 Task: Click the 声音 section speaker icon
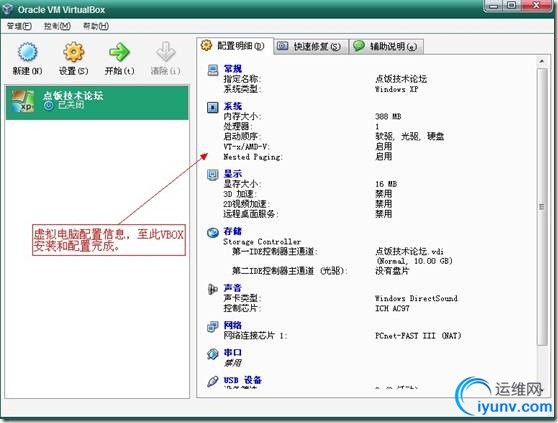coord(213,289)
